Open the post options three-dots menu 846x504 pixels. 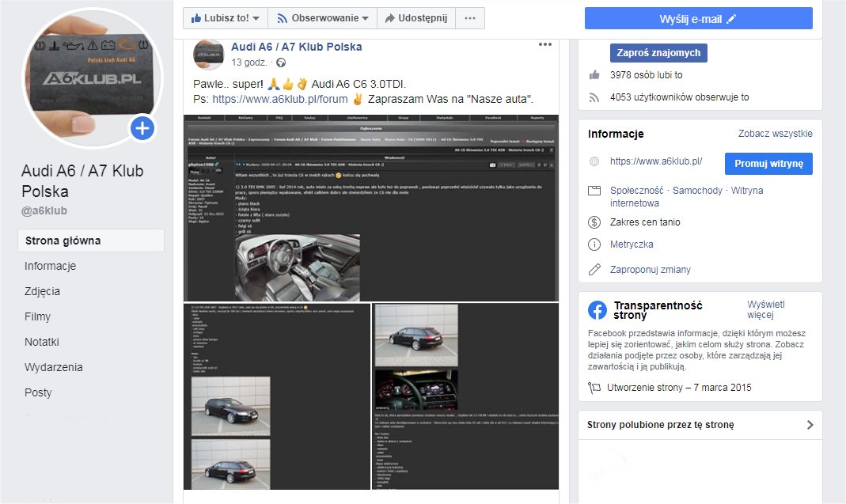(545, 44)
